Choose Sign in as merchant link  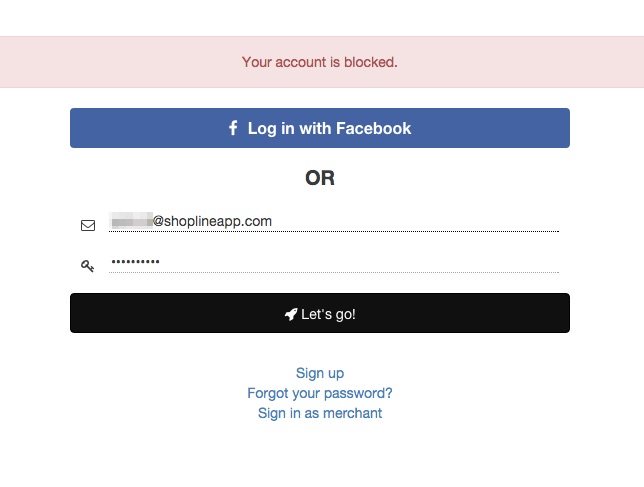click(320, 413)
